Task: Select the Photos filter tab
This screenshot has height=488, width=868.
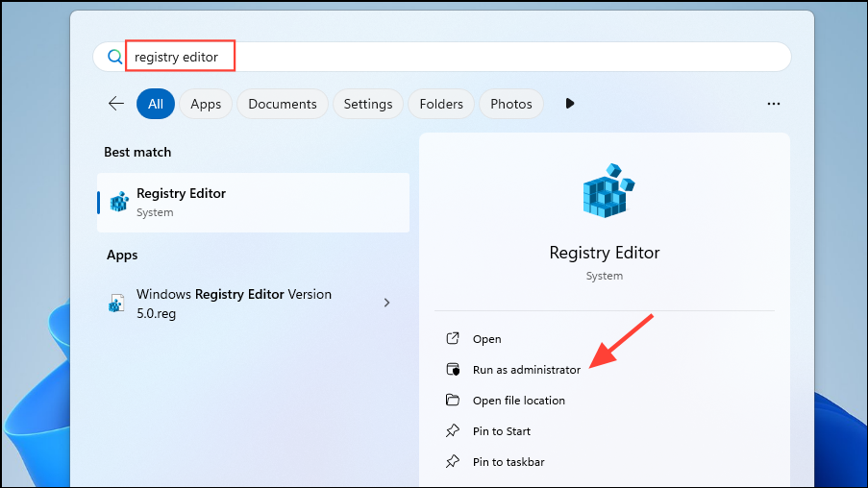Action: [x=511, y=104]
